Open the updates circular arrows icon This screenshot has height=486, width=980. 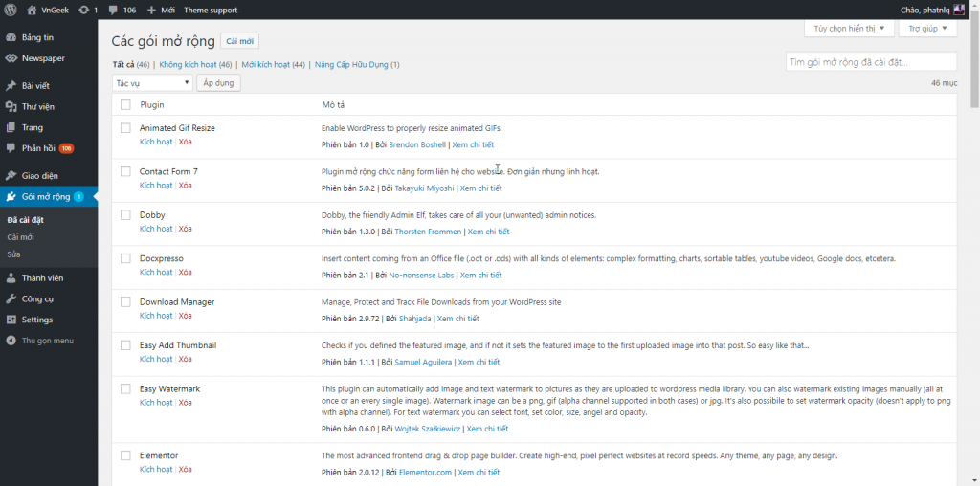[84, 10]
